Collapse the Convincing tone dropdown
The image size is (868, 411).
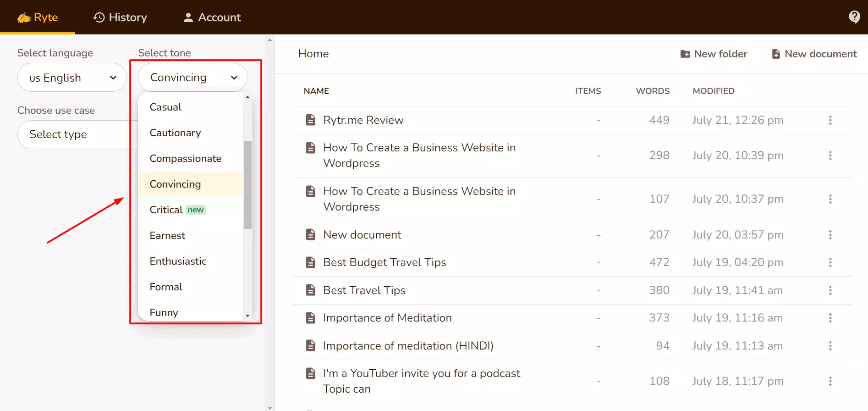(x=192, y=78)
